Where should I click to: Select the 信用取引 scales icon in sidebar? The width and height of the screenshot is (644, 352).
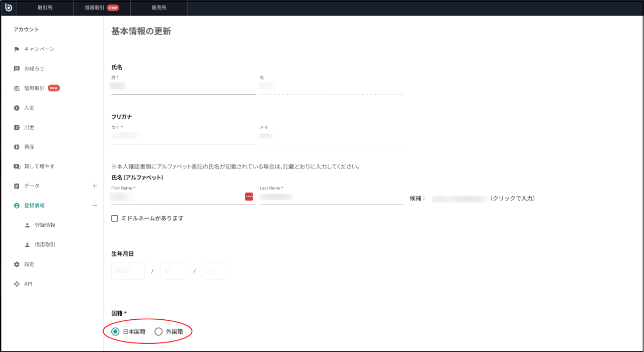click(17, 88)
